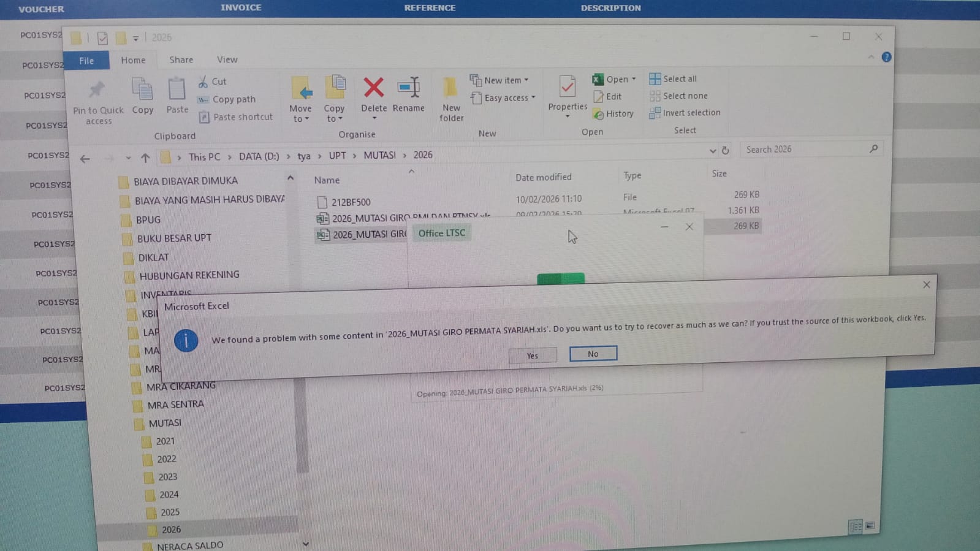This screenshot has width=980, height=551.
Task: Switch to the View ribbon tab
Action: (x=227, y=59)
